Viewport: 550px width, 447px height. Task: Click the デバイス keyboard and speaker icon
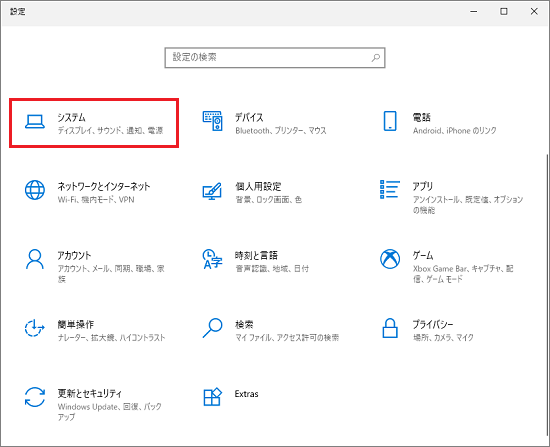coord(212,121)
